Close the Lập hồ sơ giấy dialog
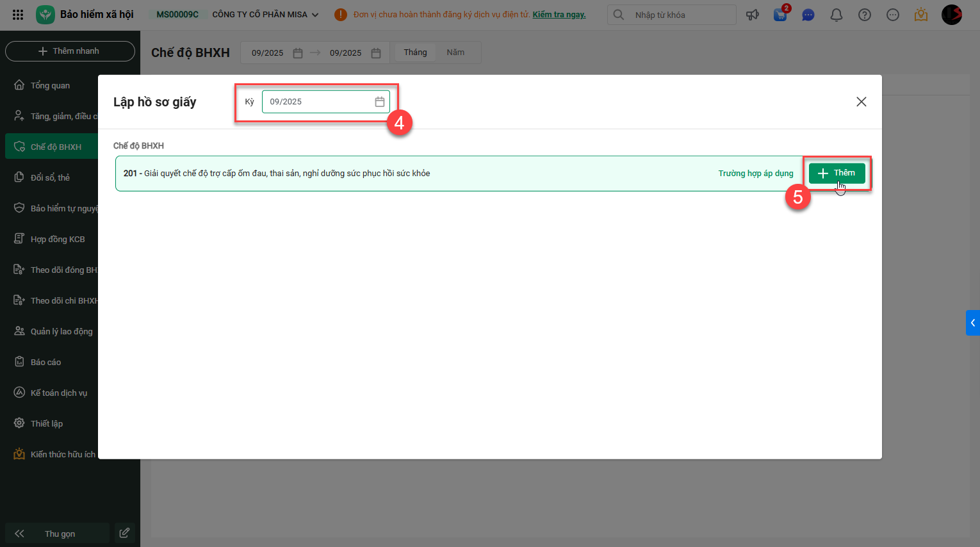This screenshot has height=547, width=980. coord(862,102)
